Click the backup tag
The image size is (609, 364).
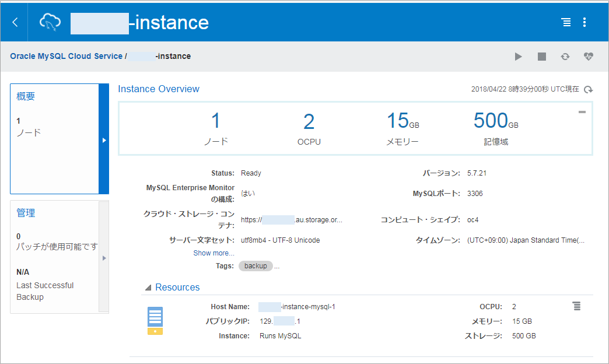tap(256, 266)
